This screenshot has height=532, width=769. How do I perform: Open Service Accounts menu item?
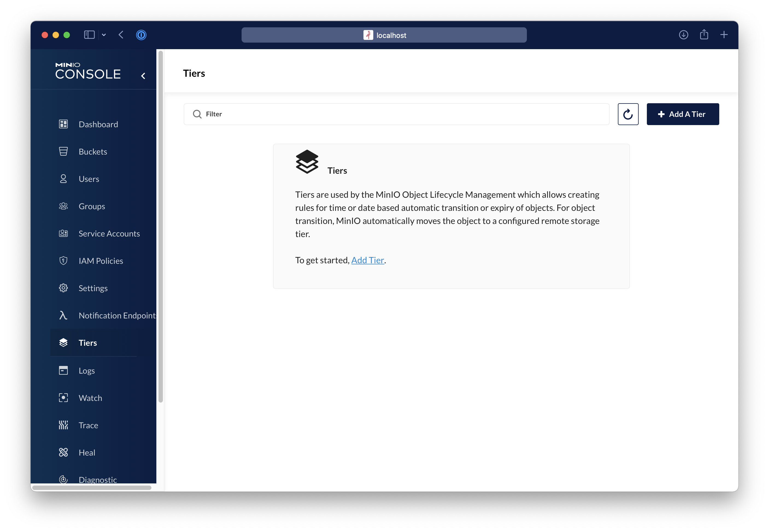pos(109,234)
